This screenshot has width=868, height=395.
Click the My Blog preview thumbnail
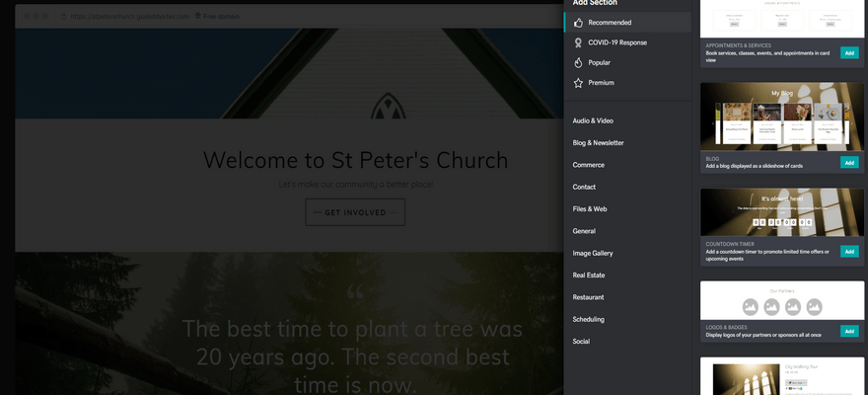tap(781, 117)
